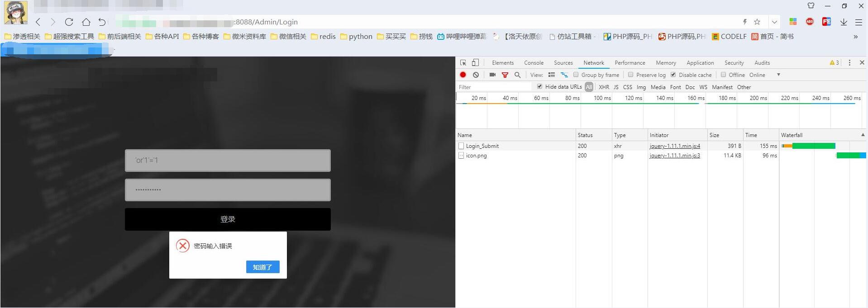The image size is (868, 308).
Task: Dismiss error with 知道了 button
Action: click(x=262, y=267)
